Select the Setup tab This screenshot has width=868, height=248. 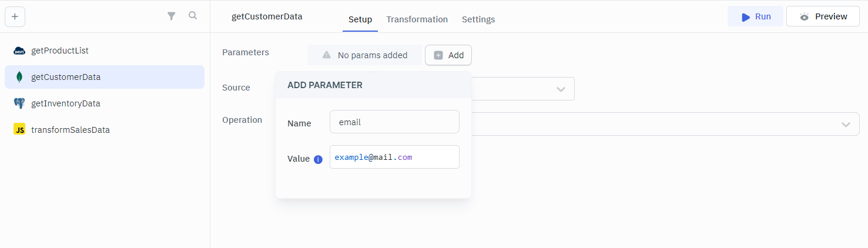360,19
